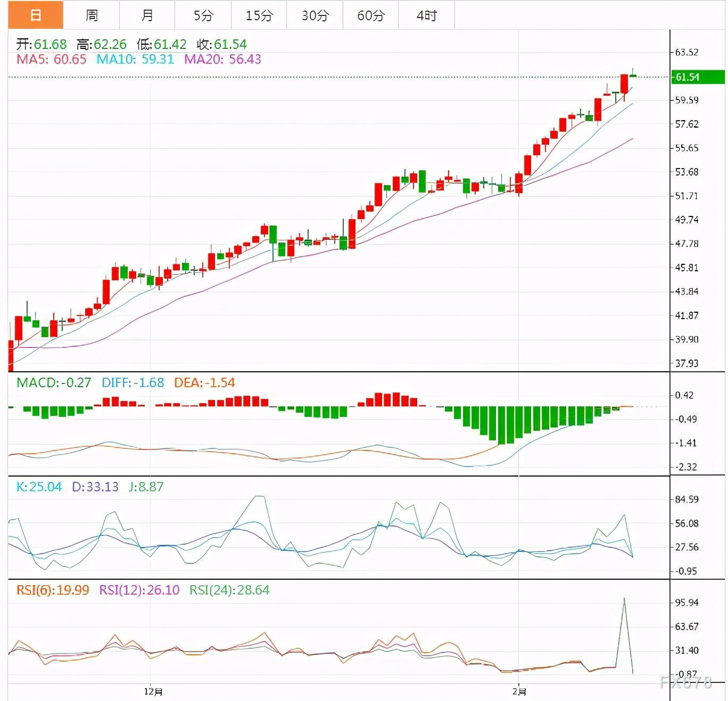Click the 49.74 price axis label
This screenshot has width=728, height=701.
click(687, 220)
